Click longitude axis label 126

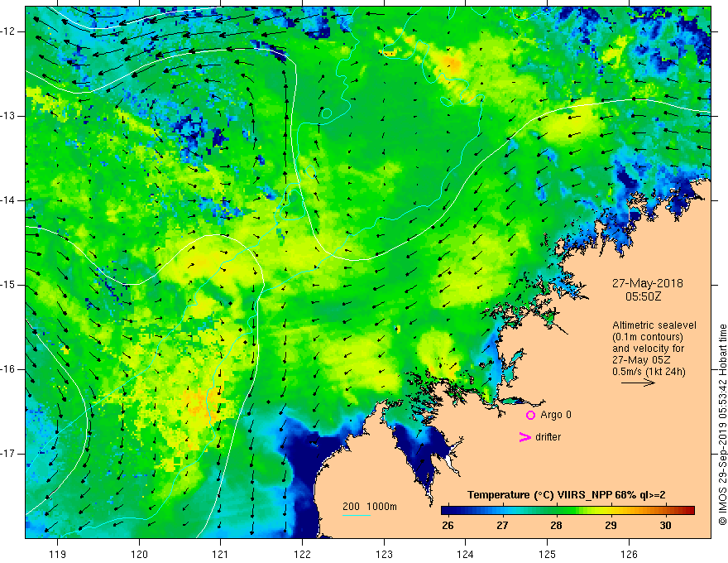coord(629,554)
